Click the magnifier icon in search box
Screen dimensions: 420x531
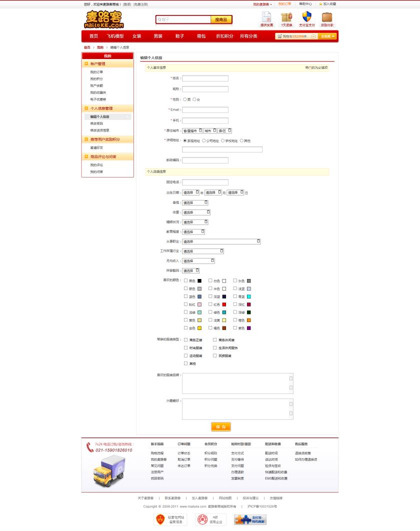(x=159, y=19)
